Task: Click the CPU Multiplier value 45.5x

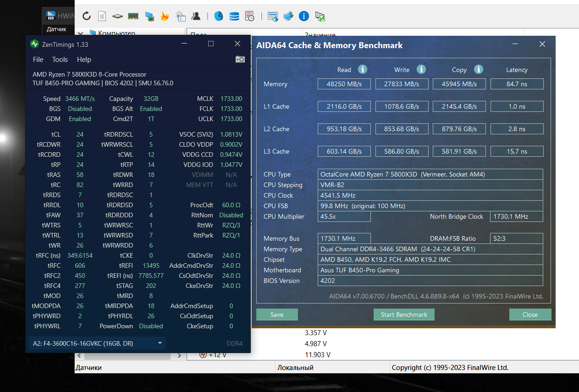Action: [344, 216]
